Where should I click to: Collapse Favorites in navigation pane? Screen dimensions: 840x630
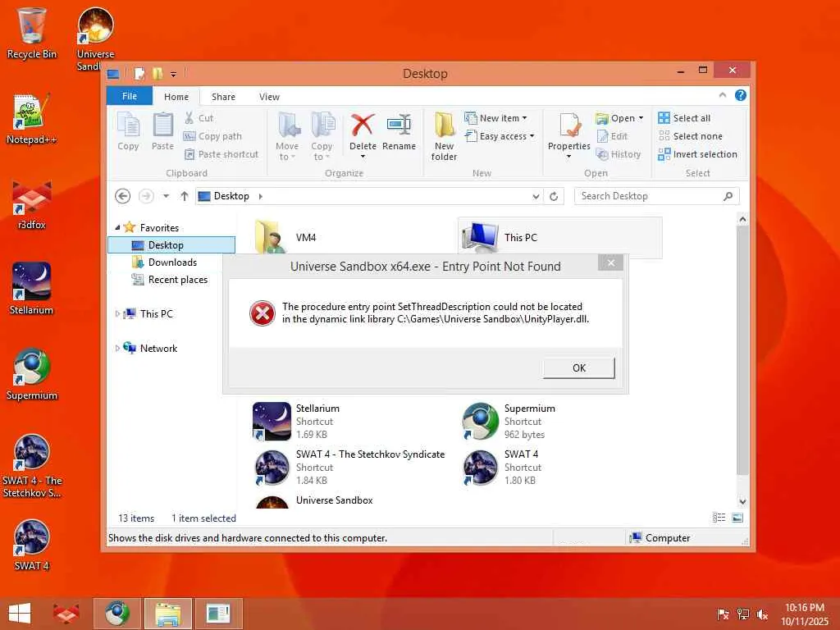click(x=117, y=228)
